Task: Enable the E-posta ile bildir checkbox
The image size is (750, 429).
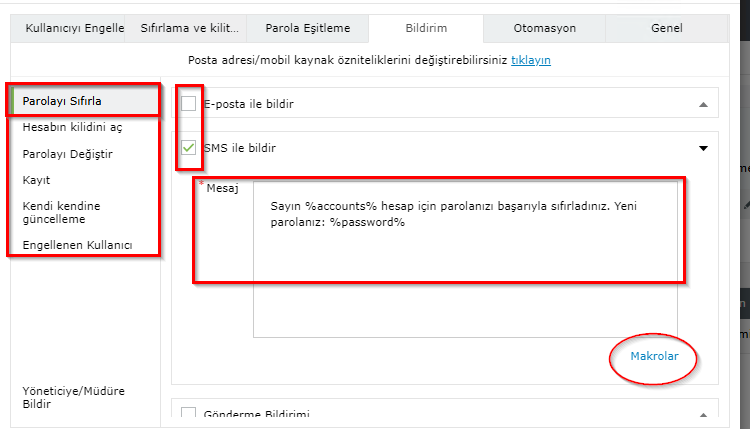Action: point(188,103)
